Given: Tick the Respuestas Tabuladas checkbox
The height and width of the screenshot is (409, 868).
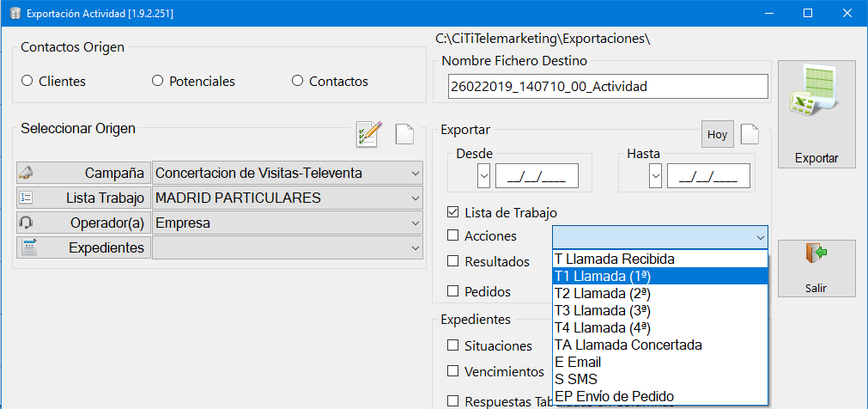Looking at the screenshot, I should (452, 400).
